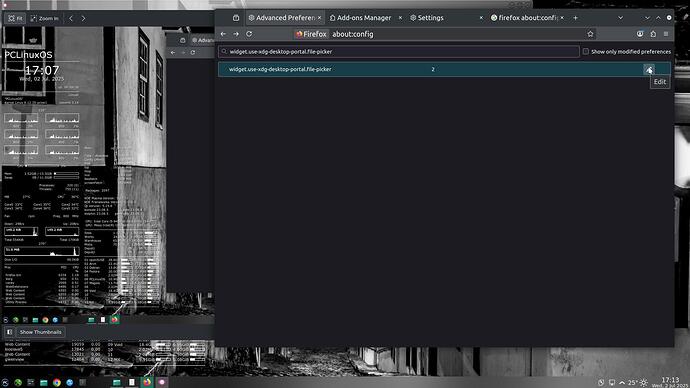Click the preference value 2
The image size is (690, 388).
coord(433,69)
